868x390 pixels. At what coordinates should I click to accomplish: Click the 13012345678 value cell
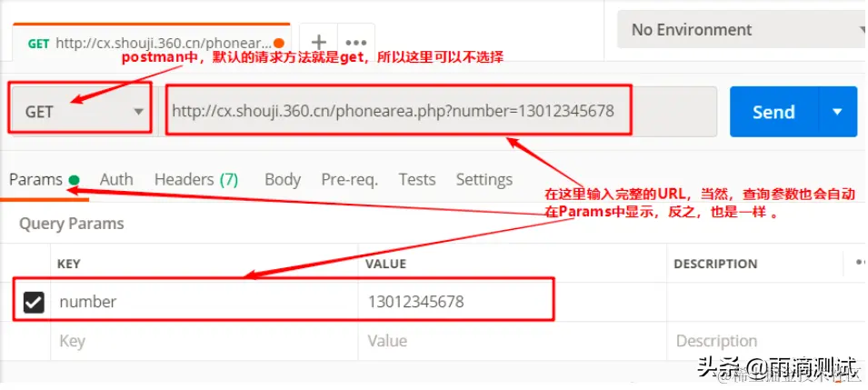pyautogui.click(x=512, y=302)
